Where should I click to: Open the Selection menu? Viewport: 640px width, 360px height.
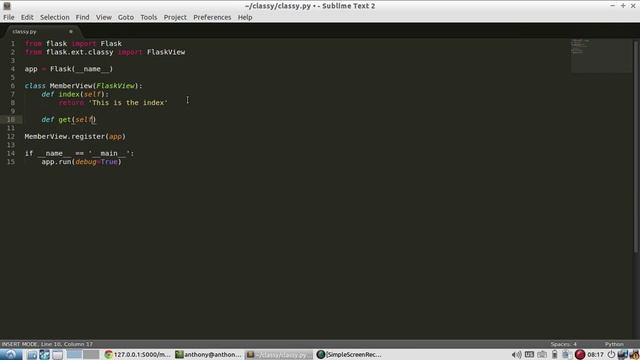point(55,17)
